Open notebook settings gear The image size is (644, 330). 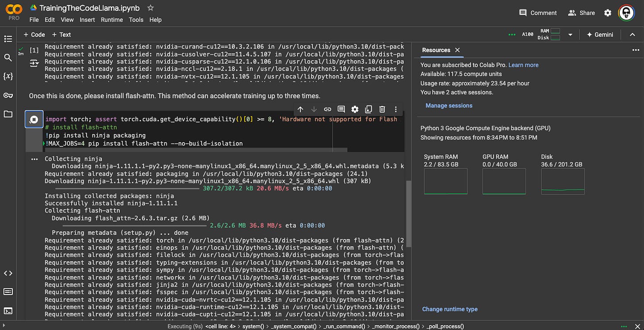[x=608, y=13]
